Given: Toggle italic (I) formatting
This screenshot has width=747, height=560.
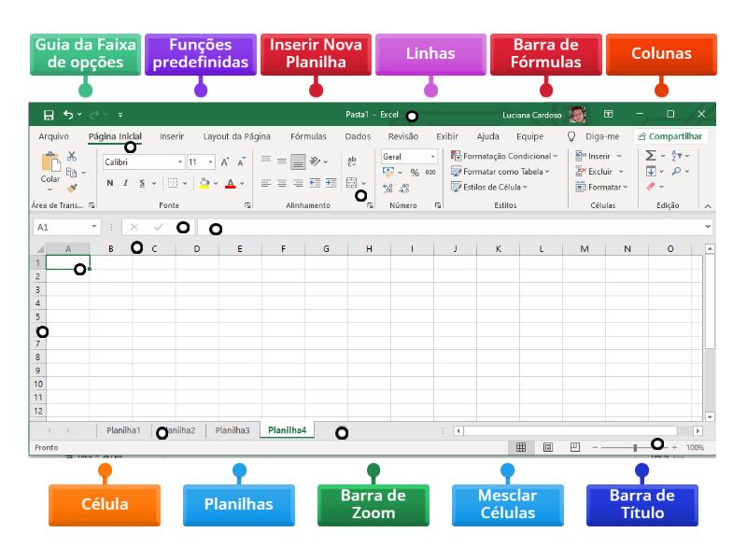Looking at the screenshot, I should click(125, 183).
